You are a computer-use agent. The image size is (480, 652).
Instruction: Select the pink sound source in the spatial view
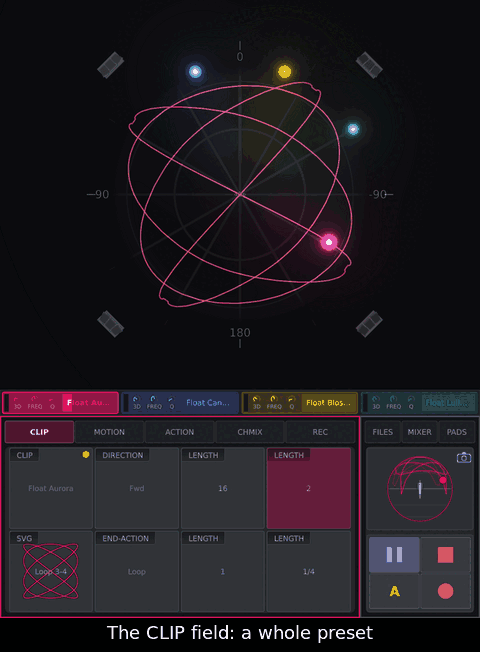(x=329, y=242)
